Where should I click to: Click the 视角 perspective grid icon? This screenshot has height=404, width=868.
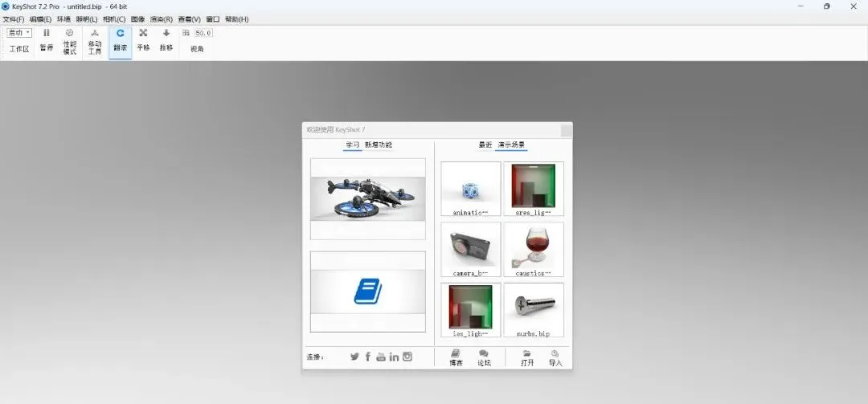tap(186, 33)
